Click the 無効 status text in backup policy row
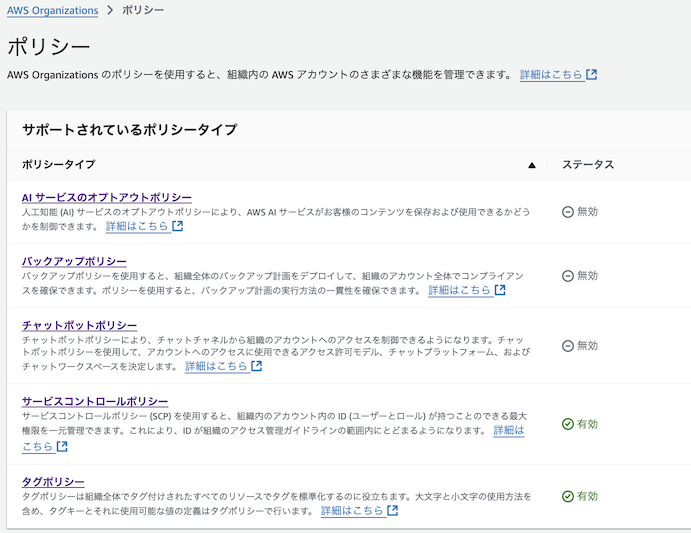This screenshot has width=691, height=533. point(587,276)
